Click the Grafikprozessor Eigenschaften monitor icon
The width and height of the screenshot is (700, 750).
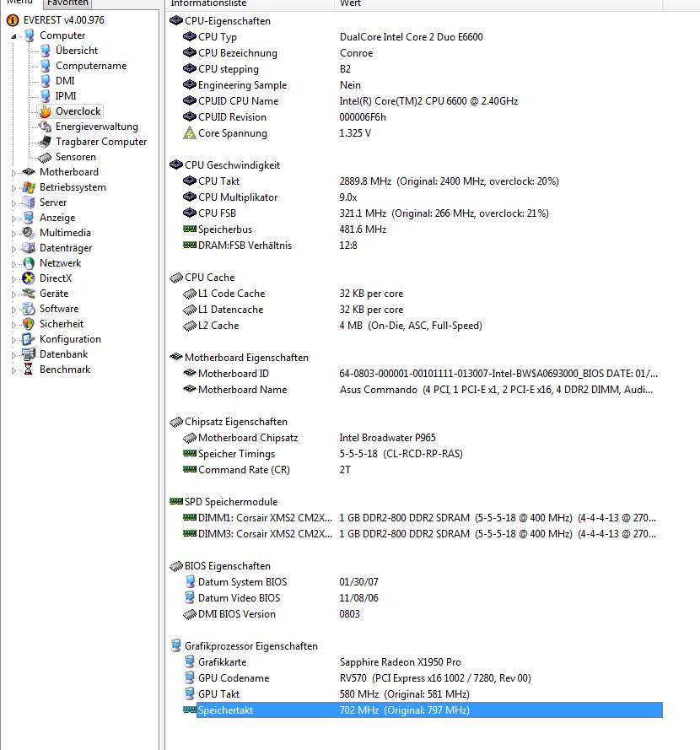coord(176,646)
